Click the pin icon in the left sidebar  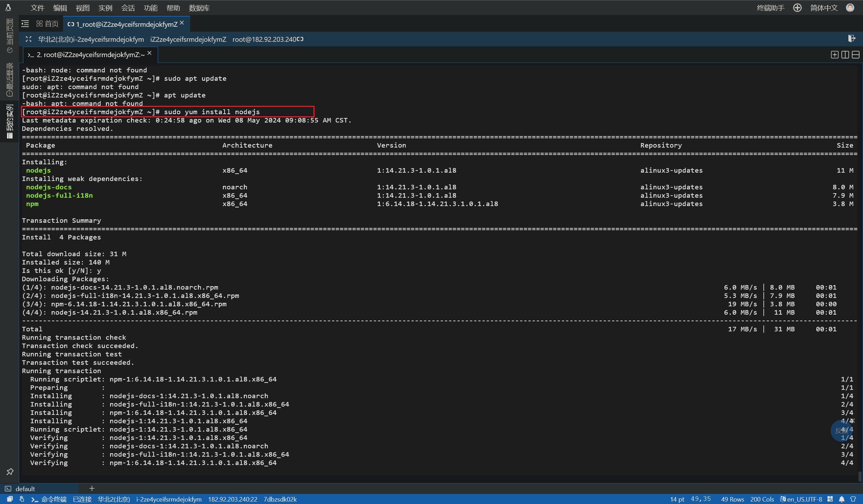pyautogui.click(x=10, y=472)
